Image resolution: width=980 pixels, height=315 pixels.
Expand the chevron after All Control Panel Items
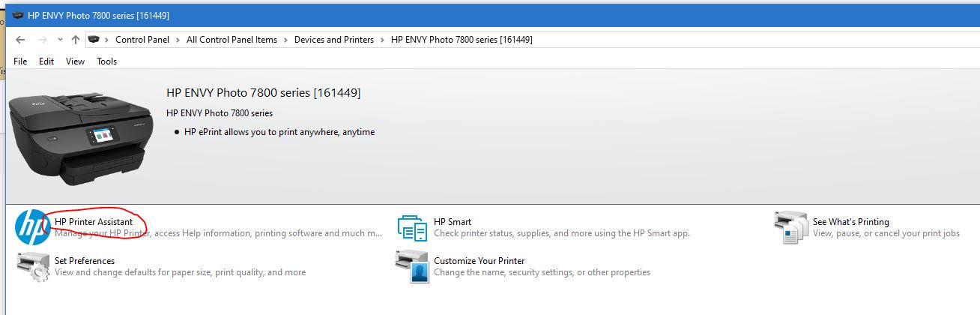coord(285,40)
